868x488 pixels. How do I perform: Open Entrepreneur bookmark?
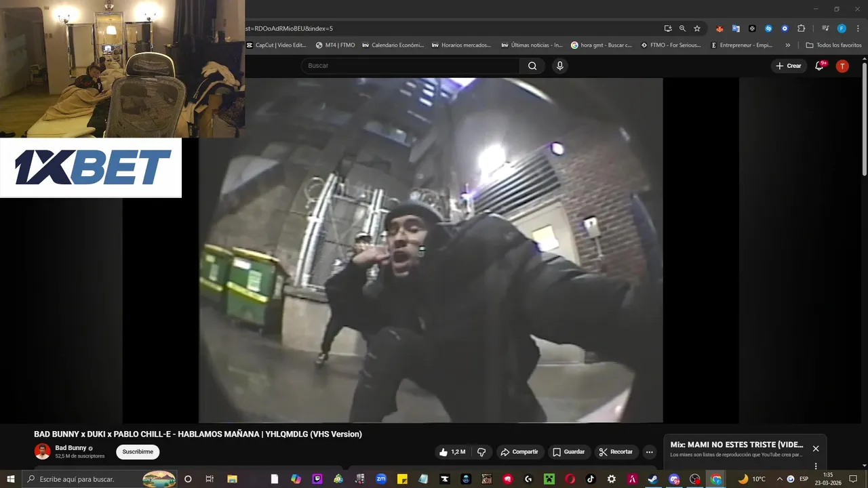click(x=742, y=45)
